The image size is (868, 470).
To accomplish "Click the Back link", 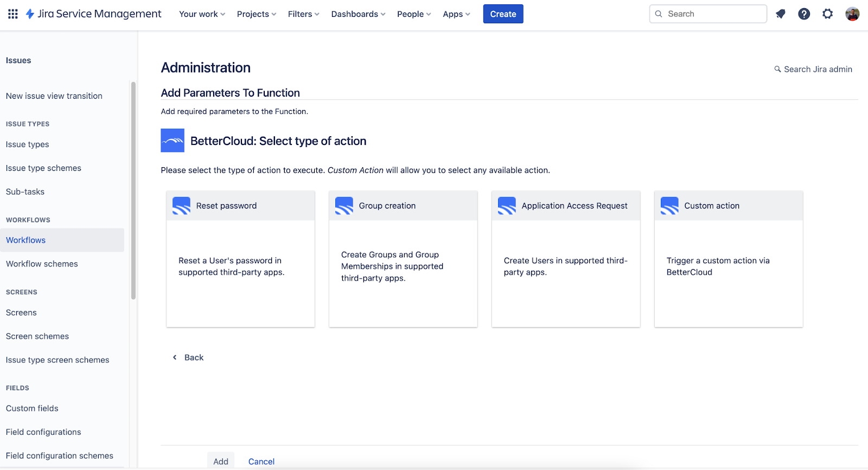I will pos(194,357).
